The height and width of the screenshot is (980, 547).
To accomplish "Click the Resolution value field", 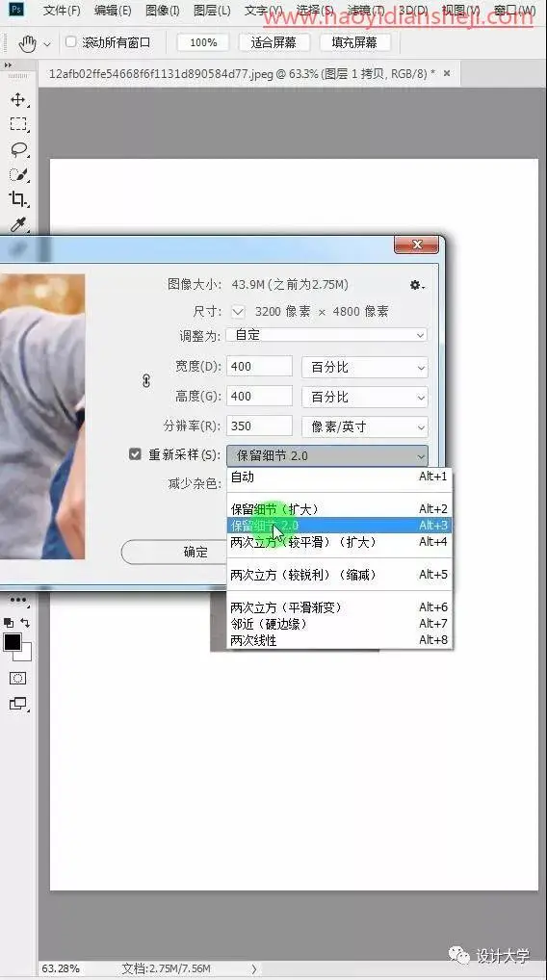I will [x=259, y=426].
